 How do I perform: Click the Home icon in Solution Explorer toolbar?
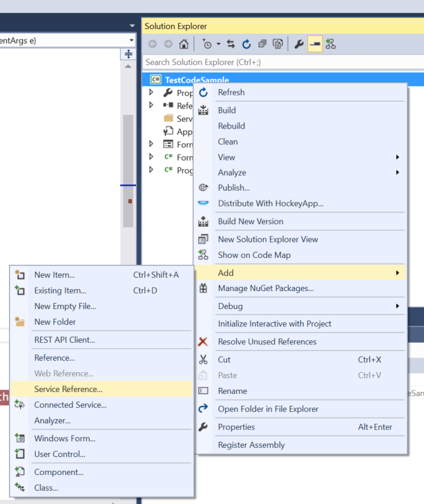(x=184, y=44)
